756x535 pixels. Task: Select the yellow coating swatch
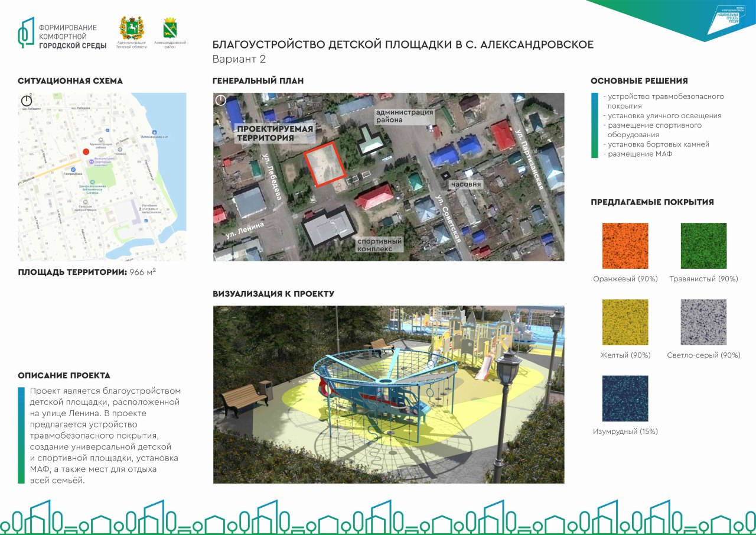(625, 322)
